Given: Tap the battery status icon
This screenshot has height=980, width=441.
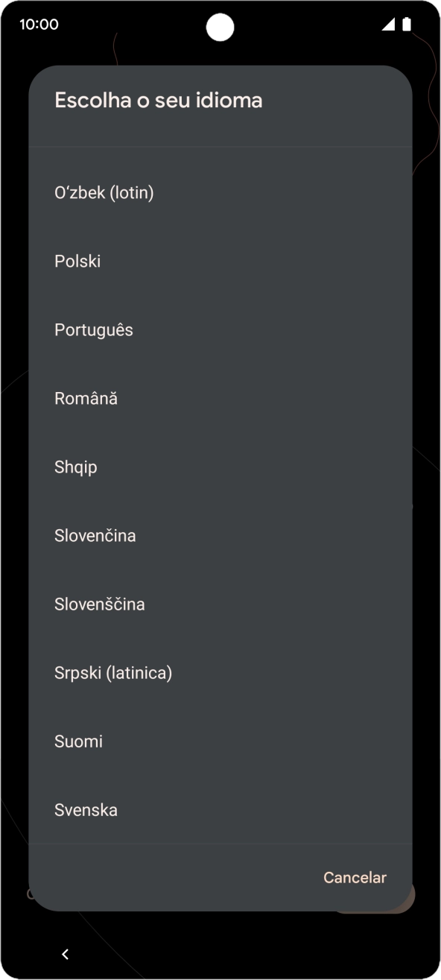Looking at the screenshot, I should coord(406,24).
